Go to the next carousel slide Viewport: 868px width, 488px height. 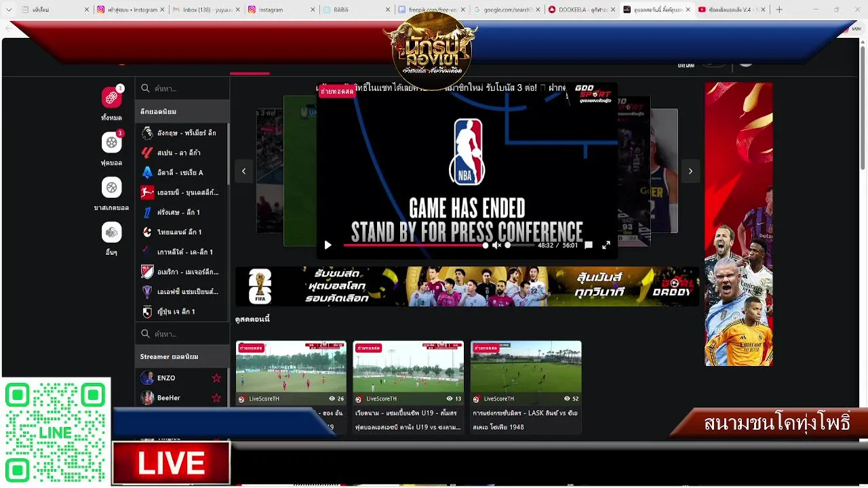click(x=690, y=171)
